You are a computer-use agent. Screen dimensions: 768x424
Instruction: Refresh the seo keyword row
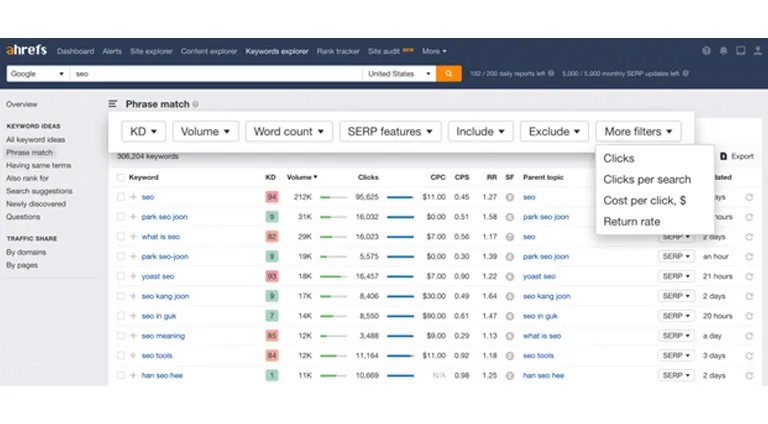[749, 197]
